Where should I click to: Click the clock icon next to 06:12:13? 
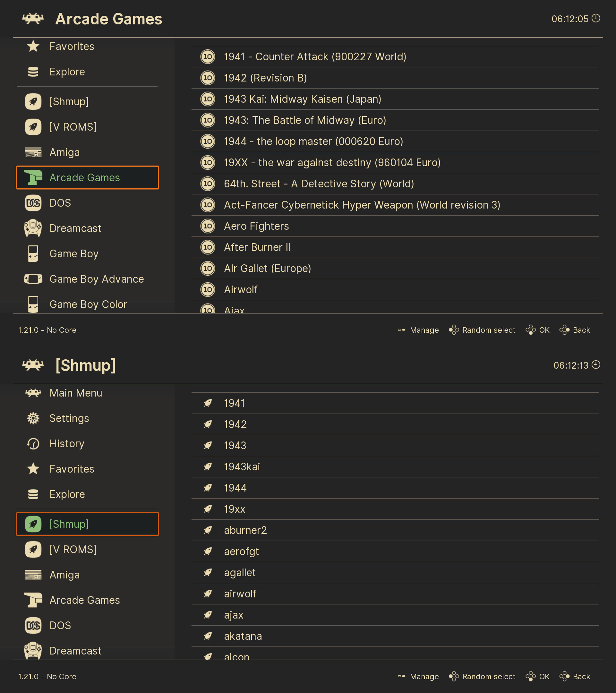596,365
